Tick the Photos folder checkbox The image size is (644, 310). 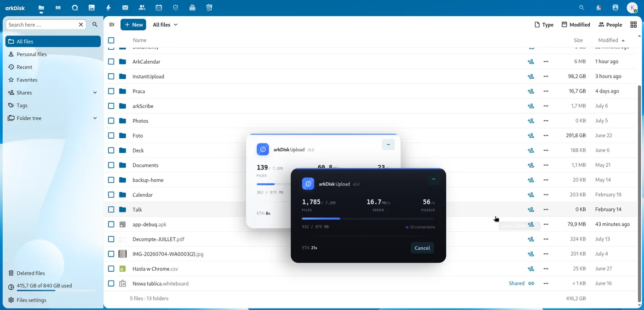point(111,121)
